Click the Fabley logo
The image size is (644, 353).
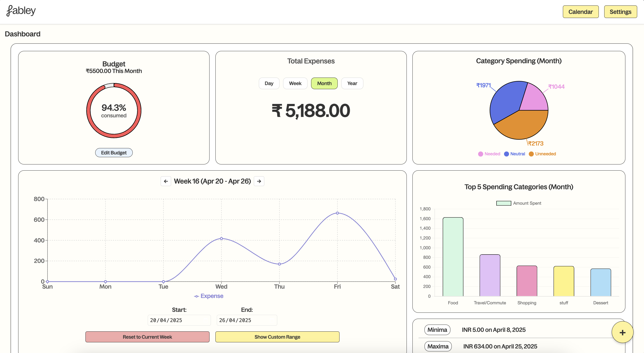coord(21,11)
